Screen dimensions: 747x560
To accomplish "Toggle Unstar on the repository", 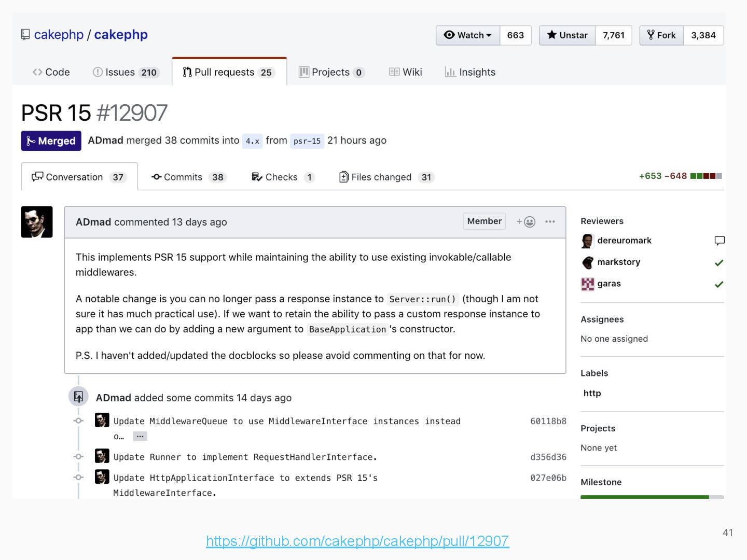I will coord(568,35).
